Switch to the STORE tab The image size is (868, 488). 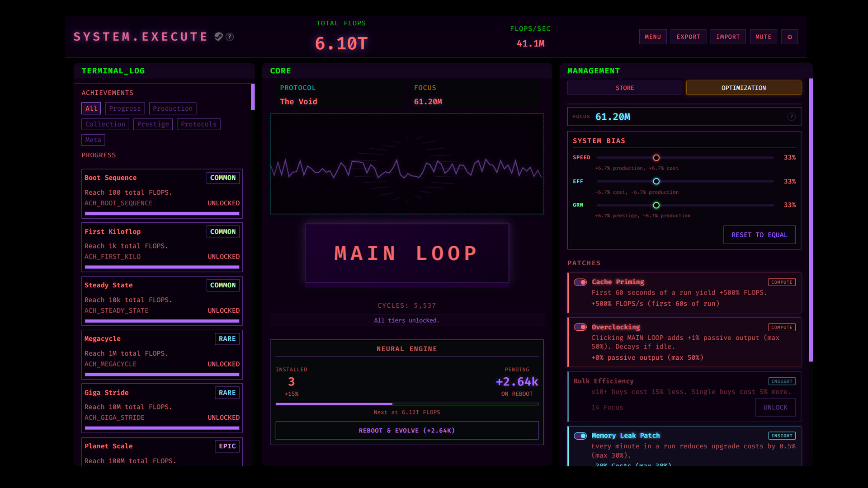pos(624,88)
